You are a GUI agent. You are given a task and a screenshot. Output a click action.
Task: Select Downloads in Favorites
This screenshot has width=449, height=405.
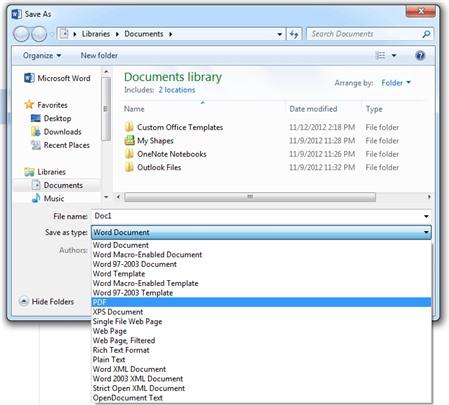(x=62, y=132)
